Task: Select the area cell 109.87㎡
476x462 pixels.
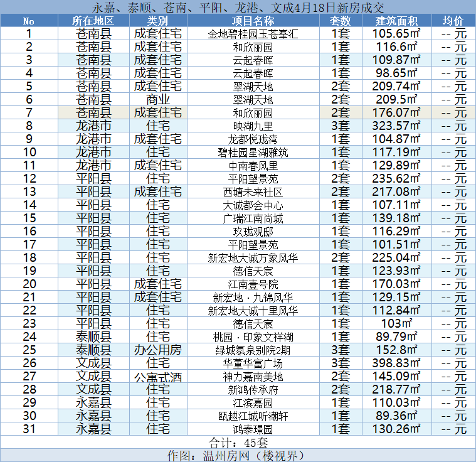Action: pos(396,60)
